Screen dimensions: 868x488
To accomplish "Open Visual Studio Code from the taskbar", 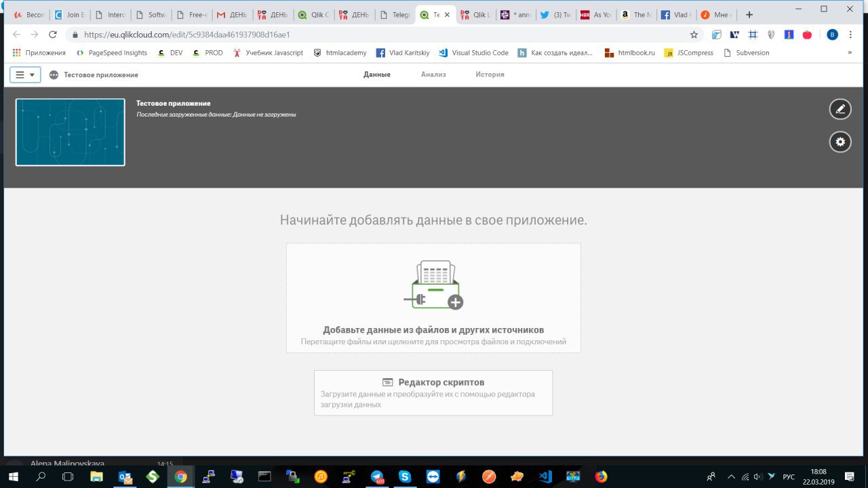I will (x=545, y=476).
